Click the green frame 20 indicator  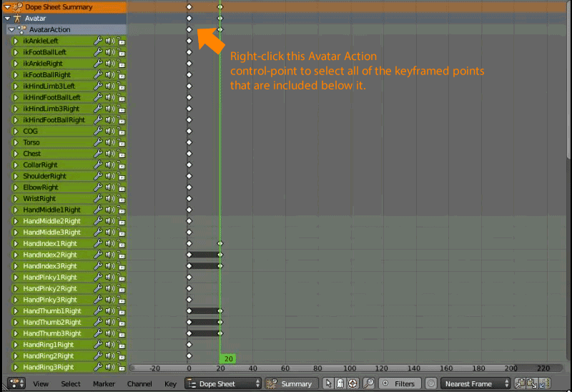(x=227, y=359)
